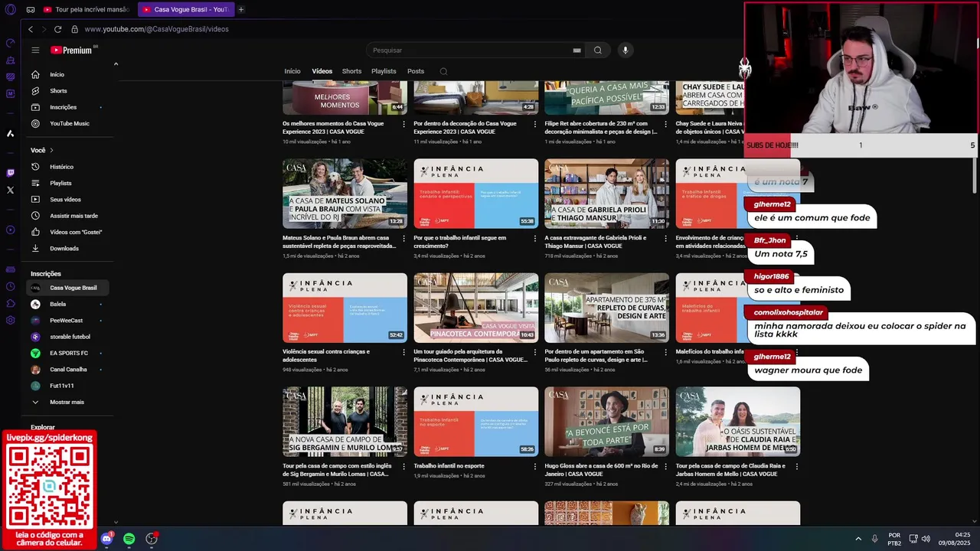
Task: Open volume control in the system tray
Action: [x=926, y=539]
